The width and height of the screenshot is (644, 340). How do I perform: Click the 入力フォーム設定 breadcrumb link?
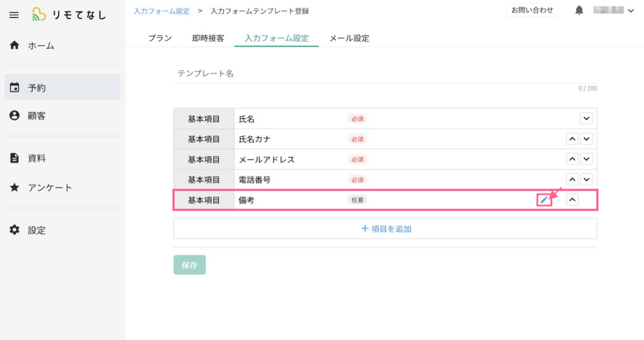click(x=162, y=11)
